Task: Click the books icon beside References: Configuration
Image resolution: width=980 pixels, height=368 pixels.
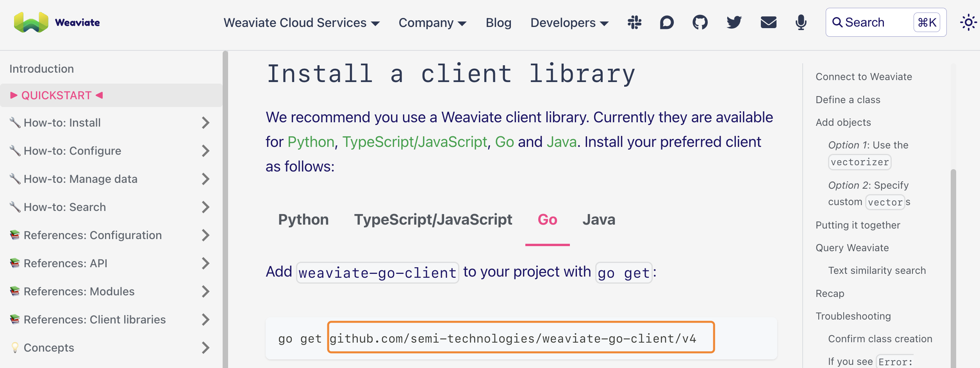Action: (x=15, y=235)
